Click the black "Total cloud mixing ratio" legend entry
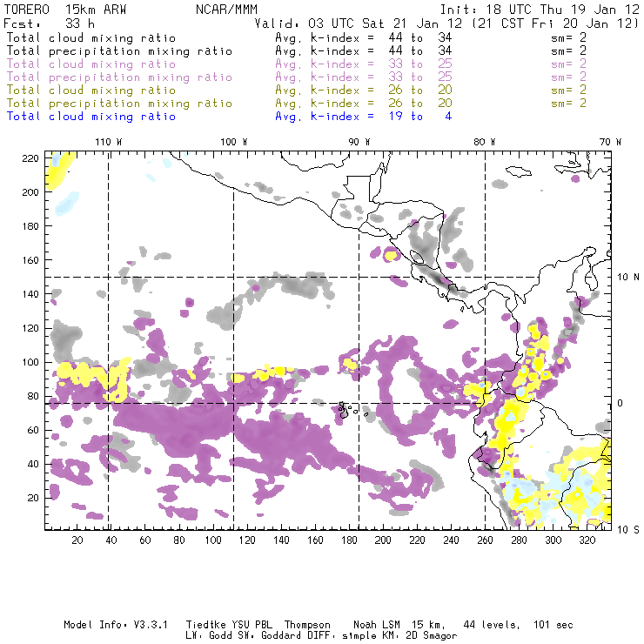The width and height of the screenshot is (644, 644). coord(91,37)
